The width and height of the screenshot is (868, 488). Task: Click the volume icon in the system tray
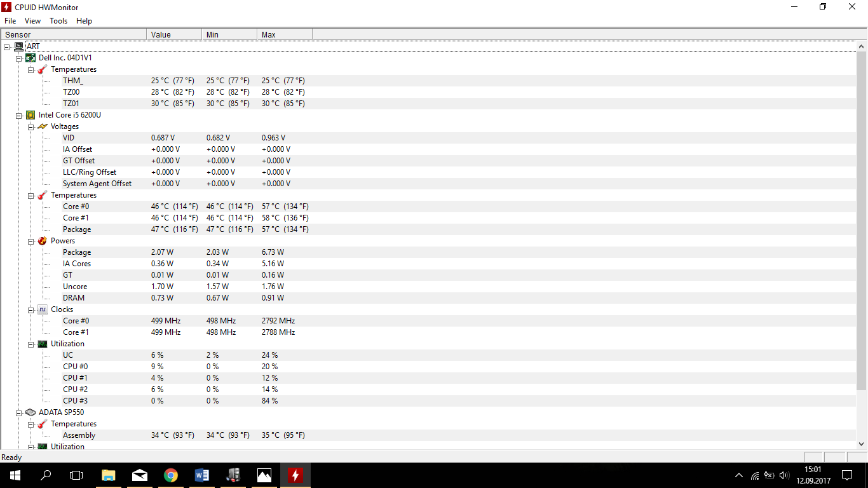point(784,475)
